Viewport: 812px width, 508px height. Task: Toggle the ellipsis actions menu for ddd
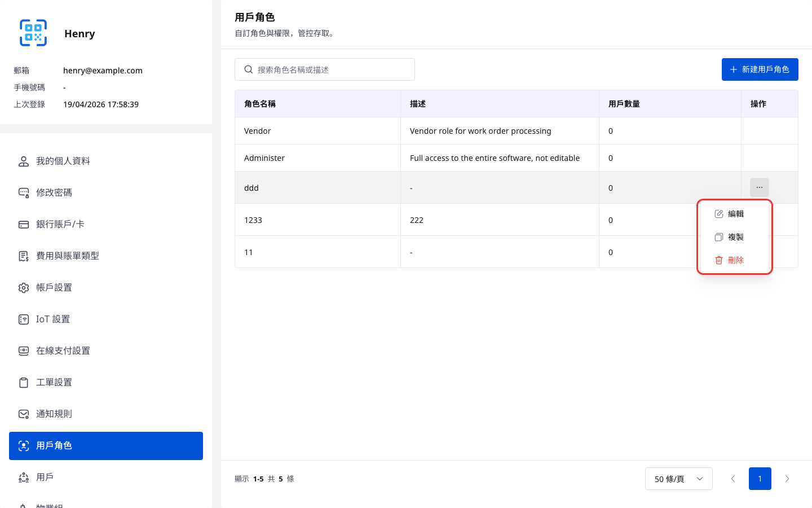(760, 187)
